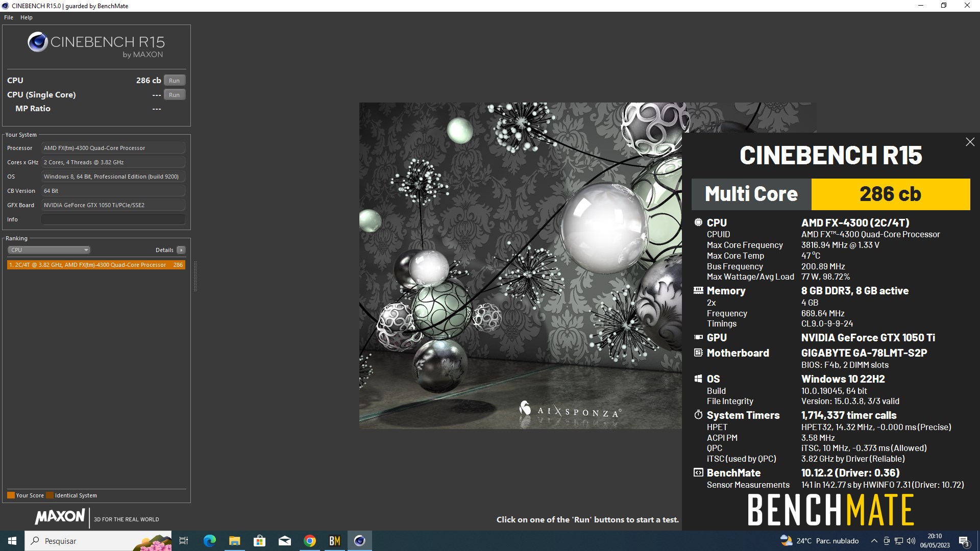980x551 pixels.
Task: Click the File Integrity version text
Action: pos(850,402)
